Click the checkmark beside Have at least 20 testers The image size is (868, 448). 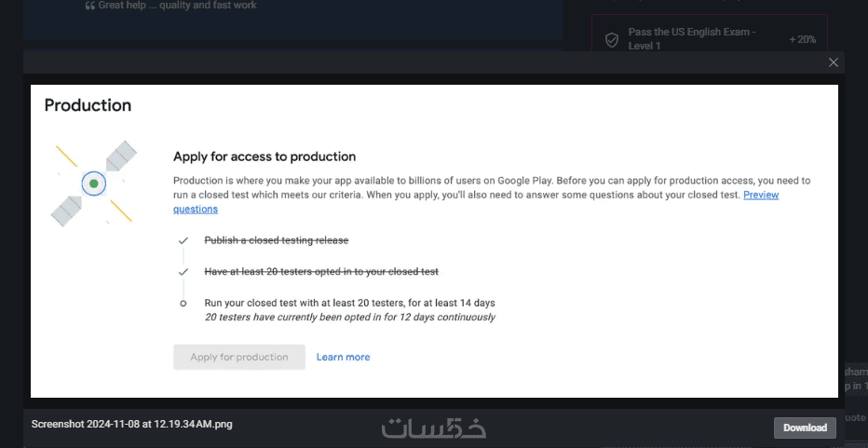[x=183, y=271]
